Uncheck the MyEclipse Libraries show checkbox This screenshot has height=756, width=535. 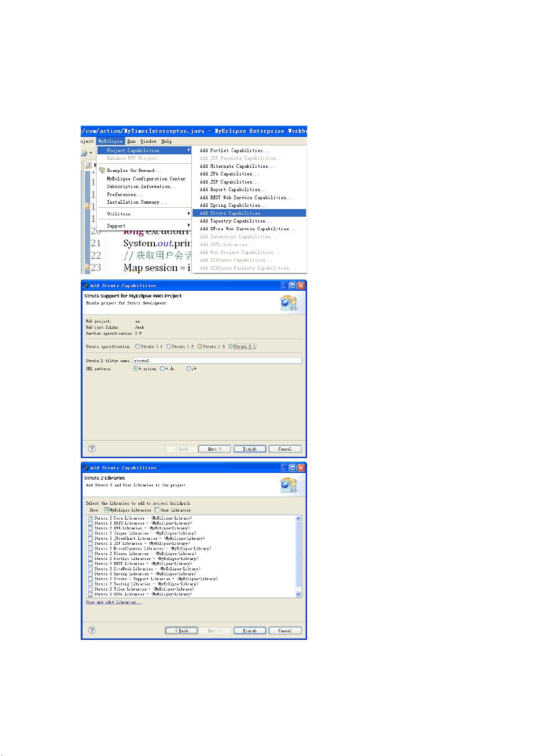106,510
